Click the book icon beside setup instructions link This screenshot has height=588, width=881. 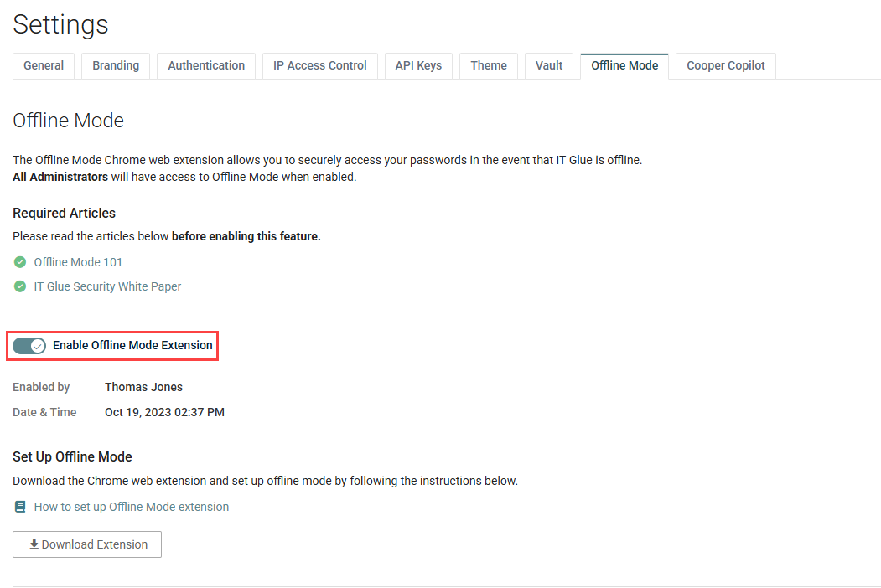pyautogui.click(x=20, y=507)
